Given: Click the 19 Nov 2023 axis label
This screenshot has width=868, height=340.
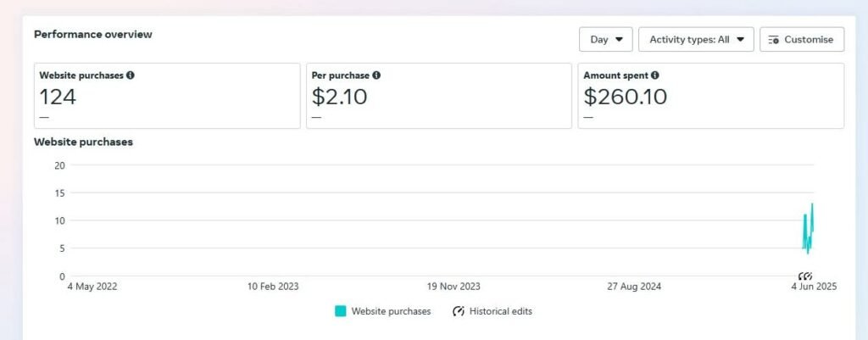Looking at the screenshot, I should (x=453, y=287).
